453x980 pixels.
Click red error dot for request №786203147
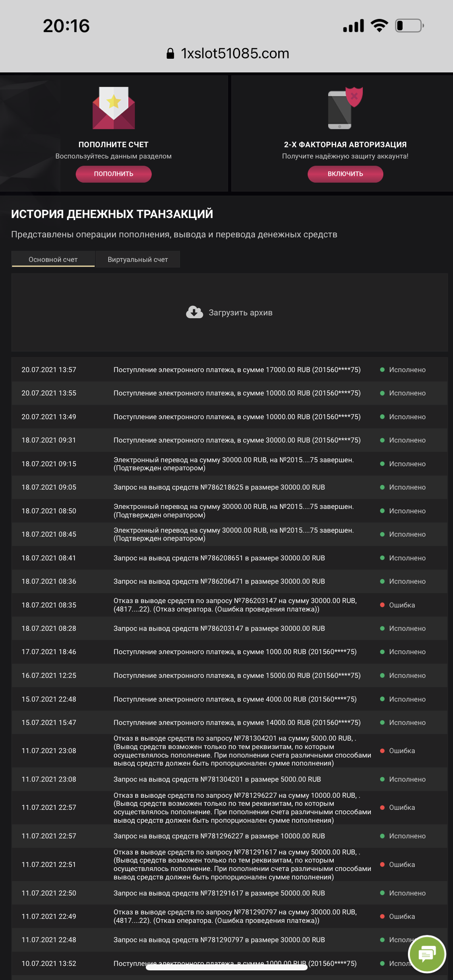coord(382,605)
